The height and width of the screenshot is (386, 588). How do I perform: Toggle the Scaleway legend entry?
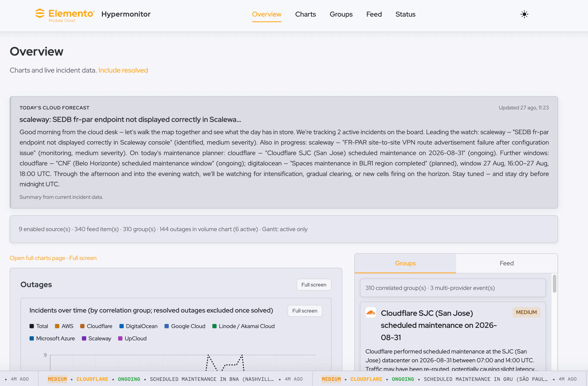tap(96, 338)
